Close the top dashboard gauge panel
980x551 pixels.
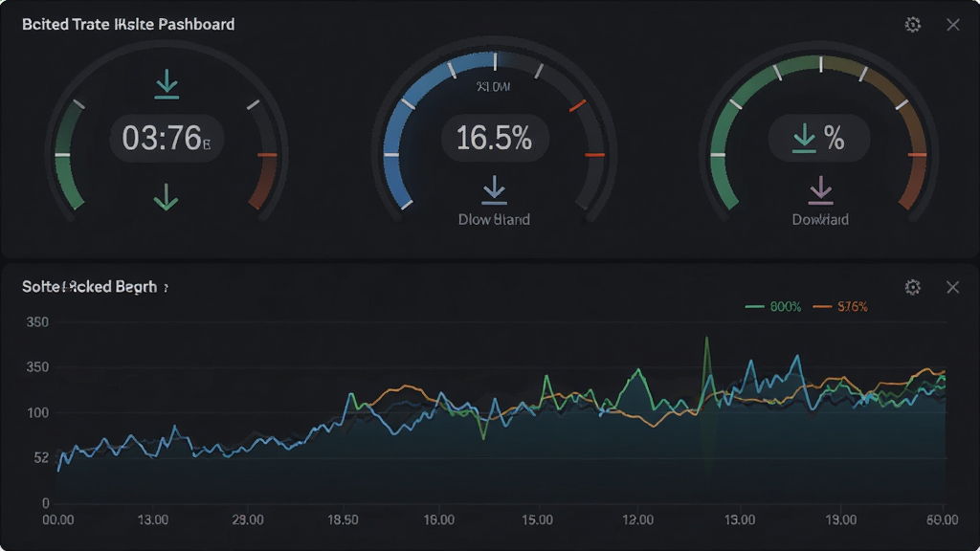click(952, 24)
